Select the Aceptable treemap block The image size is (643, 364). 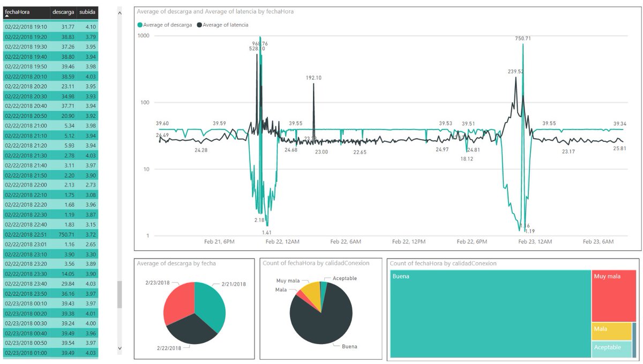click(612, 349)
